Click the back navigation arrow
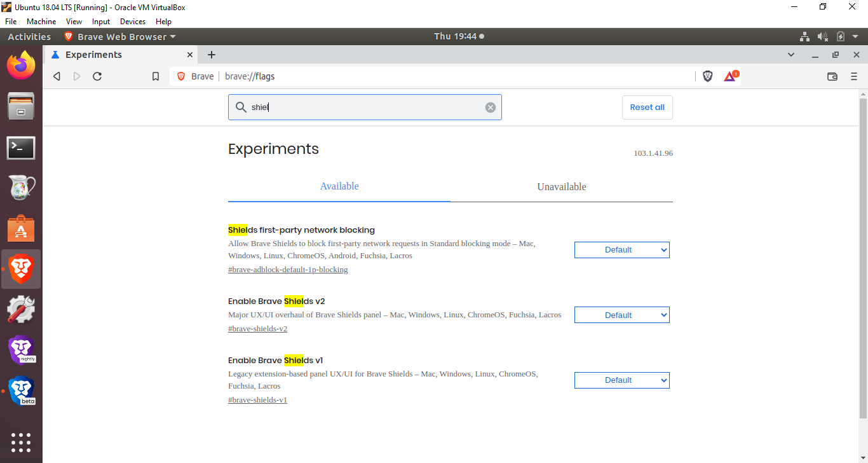This screenshot has height=463, width=868. [57, 76]
